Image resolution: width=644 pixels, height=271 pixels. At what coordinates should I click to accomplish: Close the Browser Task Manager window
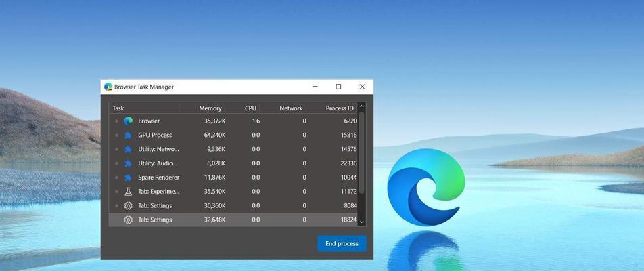point(362,87)
